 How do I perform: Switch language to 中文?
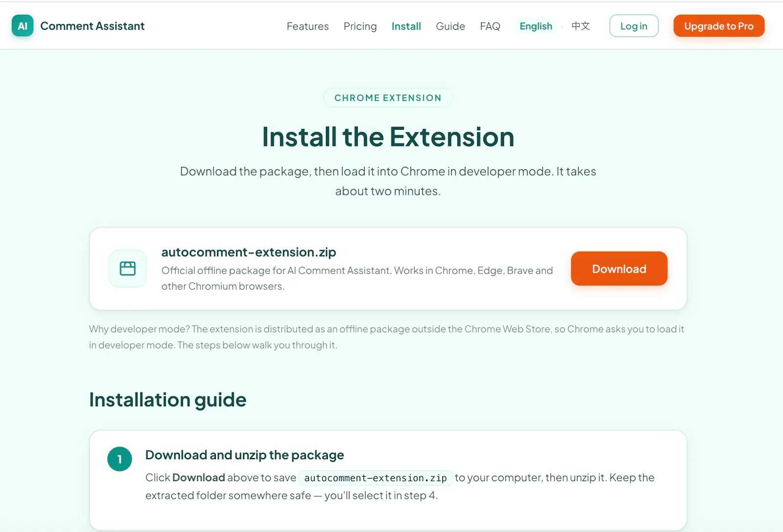click(580, 26)
